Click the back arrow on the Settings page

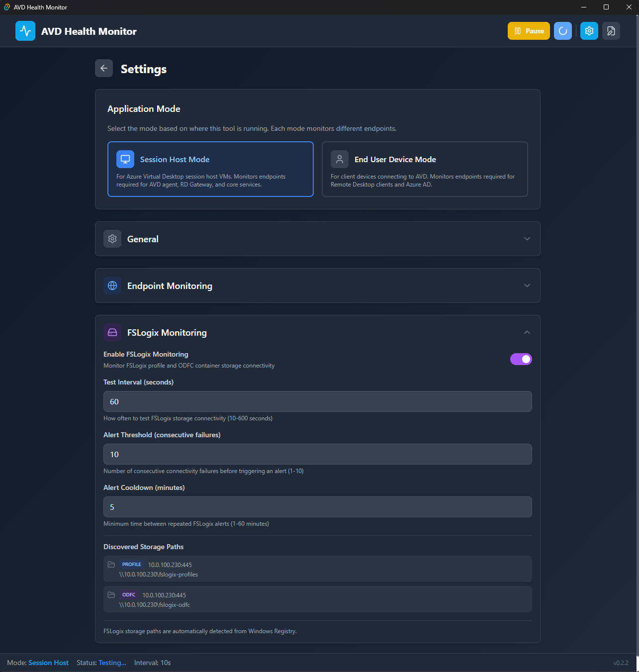pyautogui.click(x=104, y=68)
